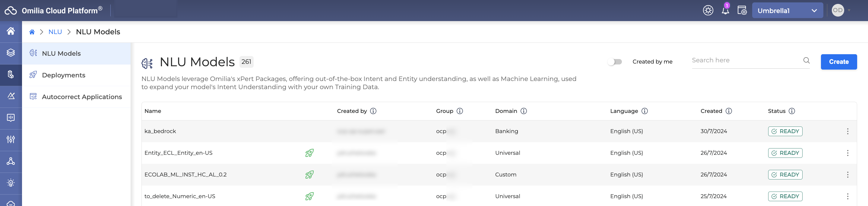Click the deployment rocket icon for to_delete_Numeric_en-US
The height and width of the screenshot is (206, 868).
pyautogui.click(x=309, y=197)
